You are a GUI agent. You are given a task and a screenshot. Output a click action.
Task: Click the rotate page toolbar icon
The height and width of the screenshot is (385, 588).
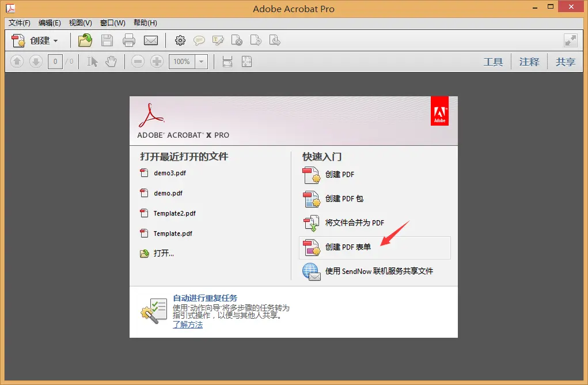click(x=256, y=40)
